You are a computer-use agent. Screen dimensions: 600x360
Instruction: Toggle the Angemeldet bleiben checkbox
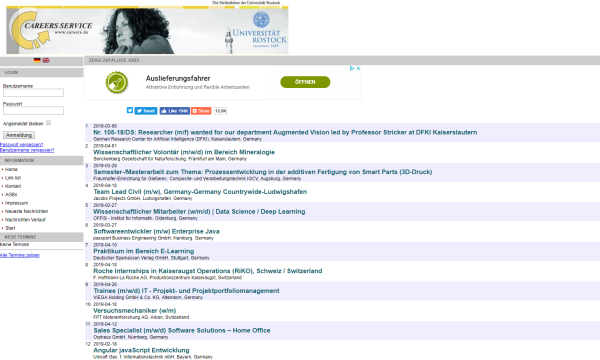click(x=49, y=123)
